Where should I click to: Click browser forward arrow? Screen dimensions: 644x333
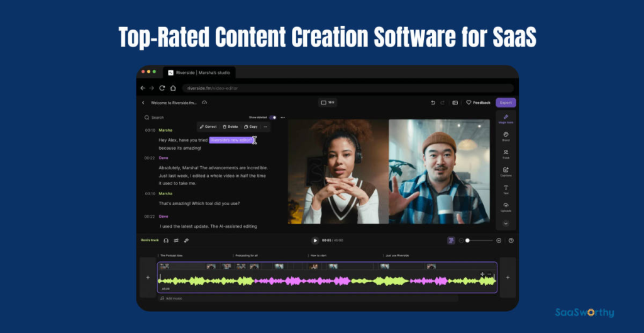click(x=152, y=88)
